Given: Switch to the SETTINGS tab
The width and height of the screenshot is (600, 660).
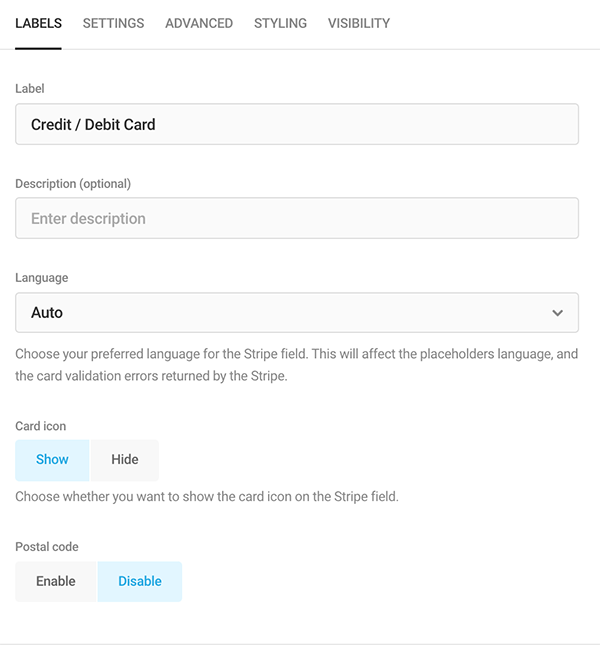Looking at the screenshot, I should tap(113, 23).
